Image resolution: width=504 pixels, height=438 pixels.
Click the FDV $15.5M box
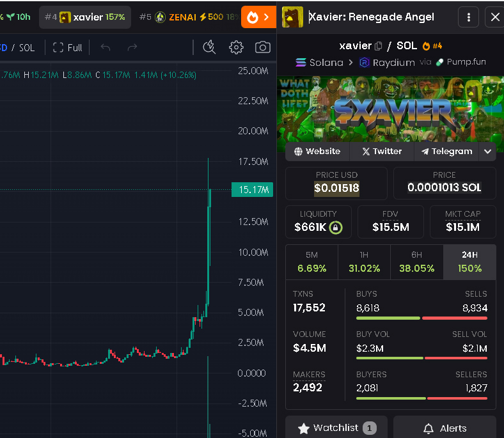[x=391, y=222]
